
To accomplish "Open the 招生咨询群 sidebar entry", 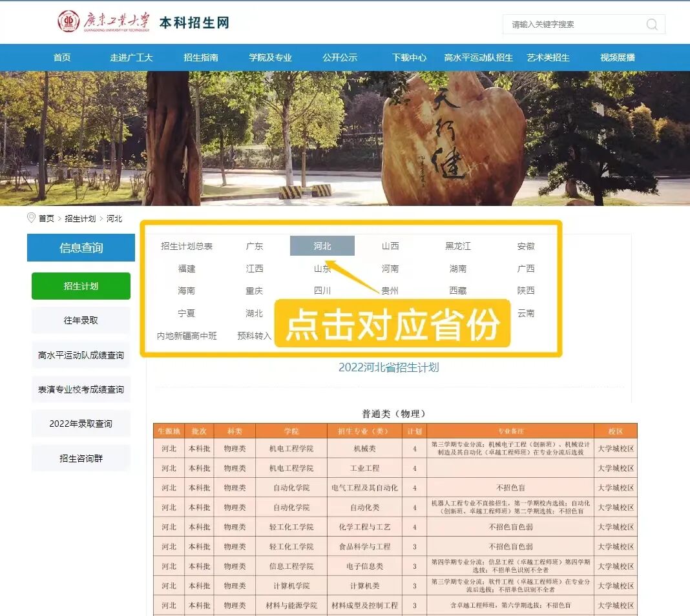I will pyautogui.click(x=80, y=457).
